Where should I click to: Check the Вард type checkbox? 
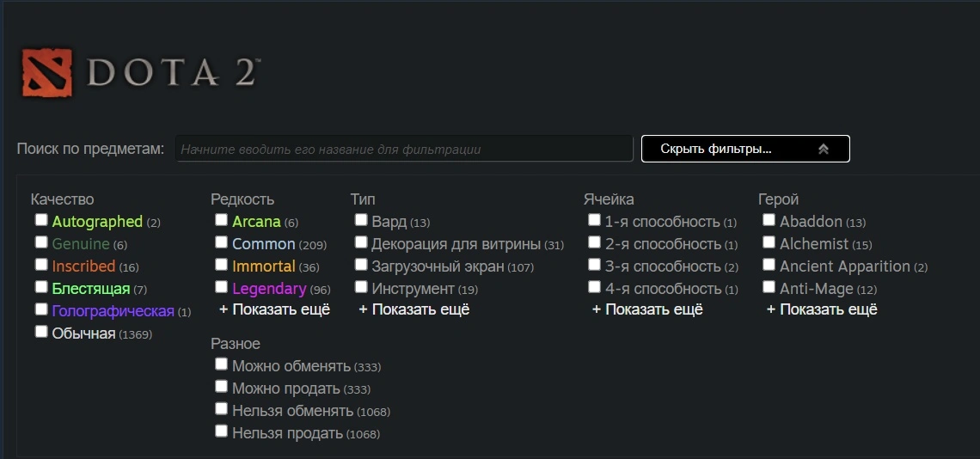[x=361, y=220]
